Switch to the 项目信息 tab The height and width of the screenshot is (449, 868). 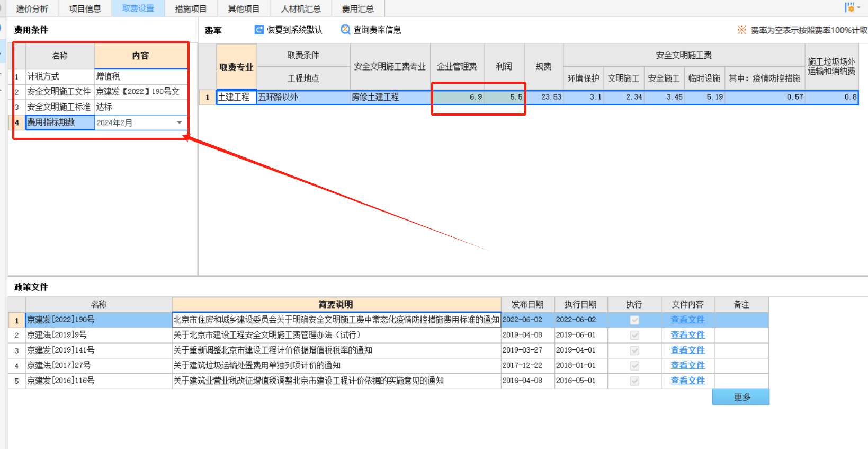tap(85, 8)
